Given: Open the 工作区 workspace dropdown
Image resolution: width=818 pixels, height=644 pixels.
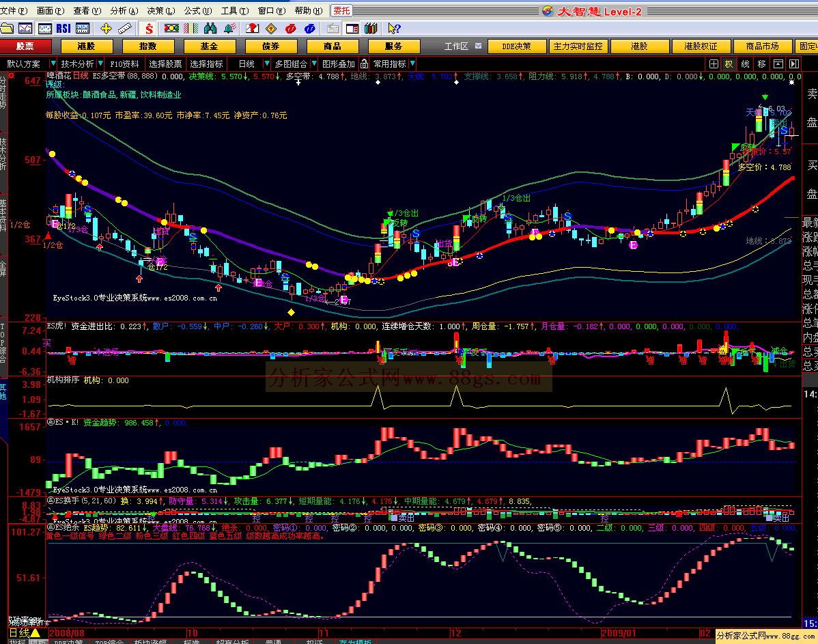Looking at the screenshot, I should point(479,46).
